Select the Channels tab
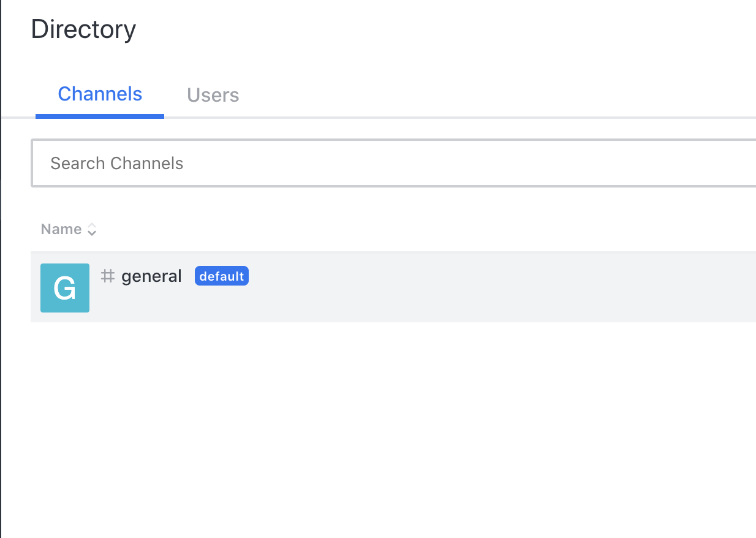Viewport: 756px width, 538px height. (100, 94)
